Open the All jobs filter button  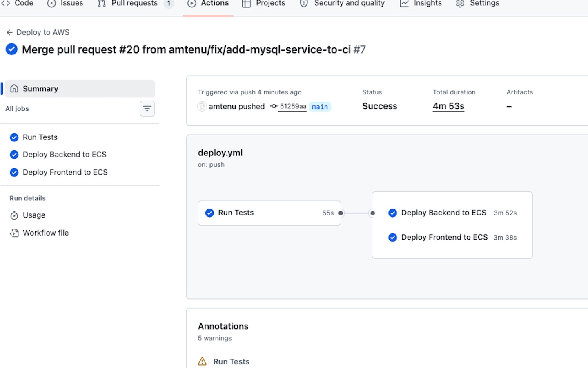(147, 109)
